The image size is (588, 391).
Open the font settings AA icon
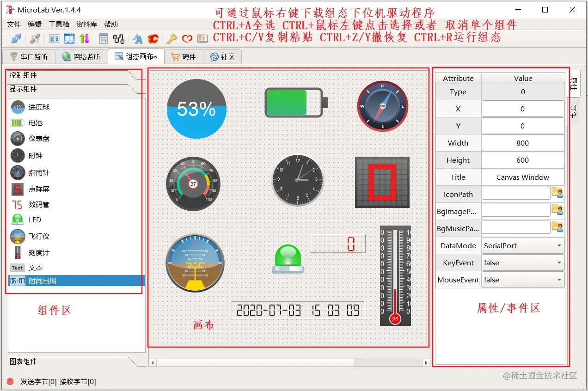pyautogui.click(x=138, y=39)
